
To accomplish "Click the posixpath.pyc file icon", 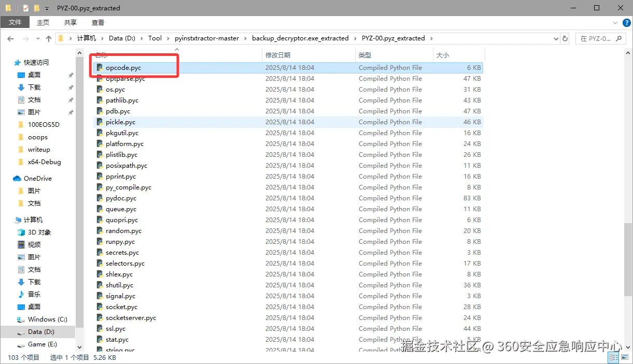I will pyautogui.click(x=100, y=166).
